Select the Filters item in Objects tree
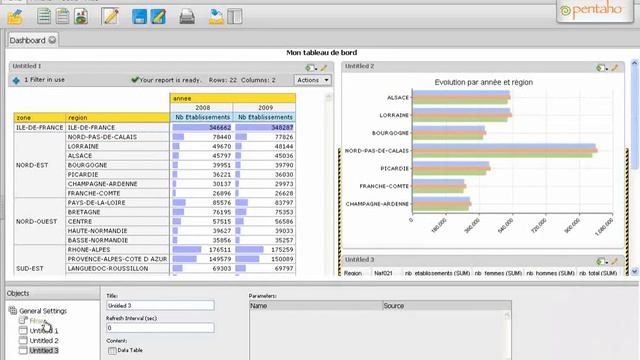This screenshot has width=640, height=360. 38,321
